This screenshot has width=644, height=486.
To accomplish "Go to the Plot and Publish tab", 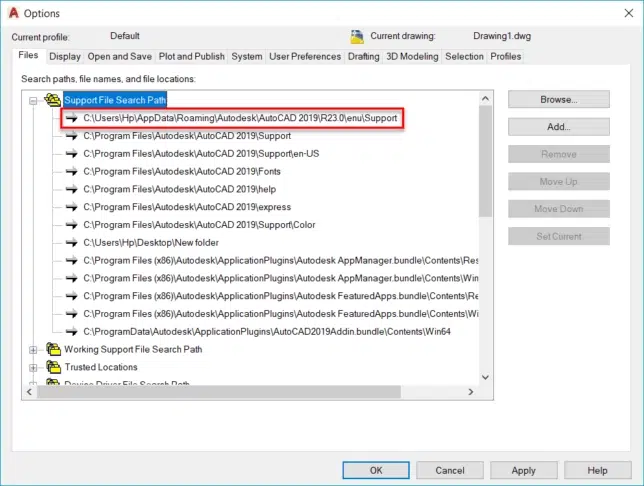I will [191, 56].
